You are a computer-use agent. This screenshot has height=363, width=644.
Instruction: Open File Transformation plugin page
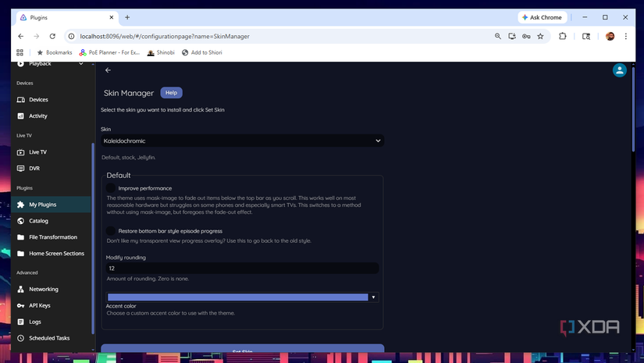pos(51,237)
